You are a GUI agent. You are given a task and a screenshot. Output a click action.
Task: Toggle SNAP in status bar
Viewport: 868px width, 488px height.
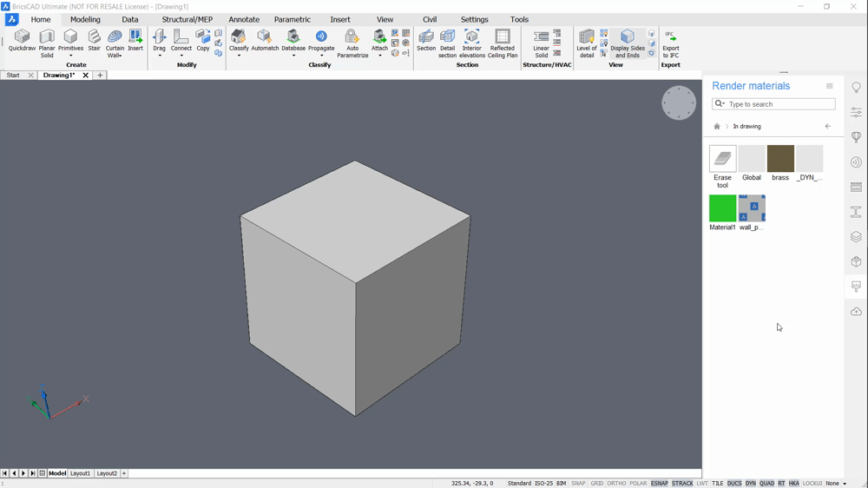point(578,483)
